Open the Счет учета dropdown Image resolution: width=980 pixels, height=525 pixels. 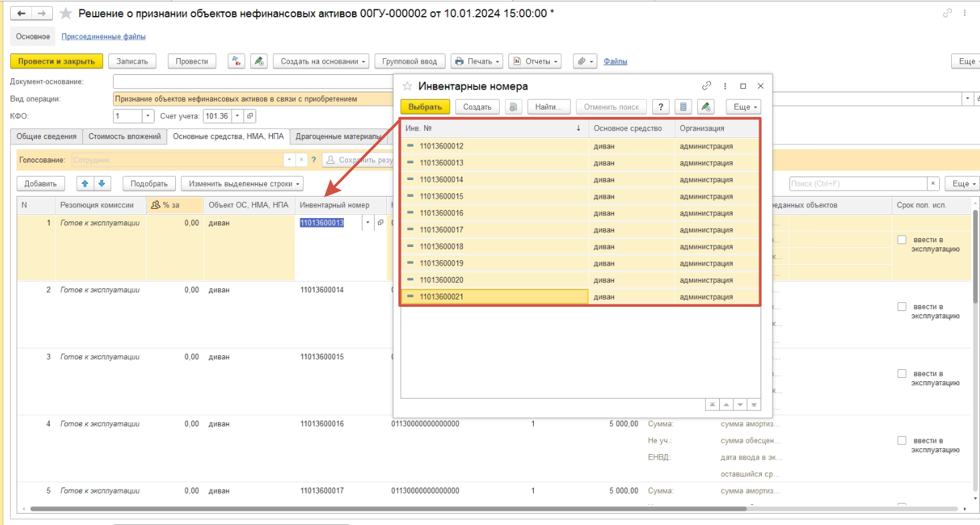click(236, 116)
